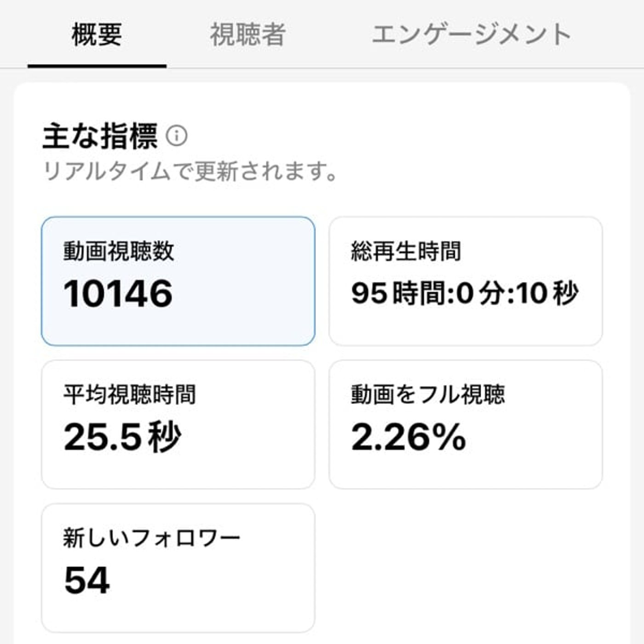
Task: Click the リアルタイムで更新されます subtitle text
Action: coord(190,172)
